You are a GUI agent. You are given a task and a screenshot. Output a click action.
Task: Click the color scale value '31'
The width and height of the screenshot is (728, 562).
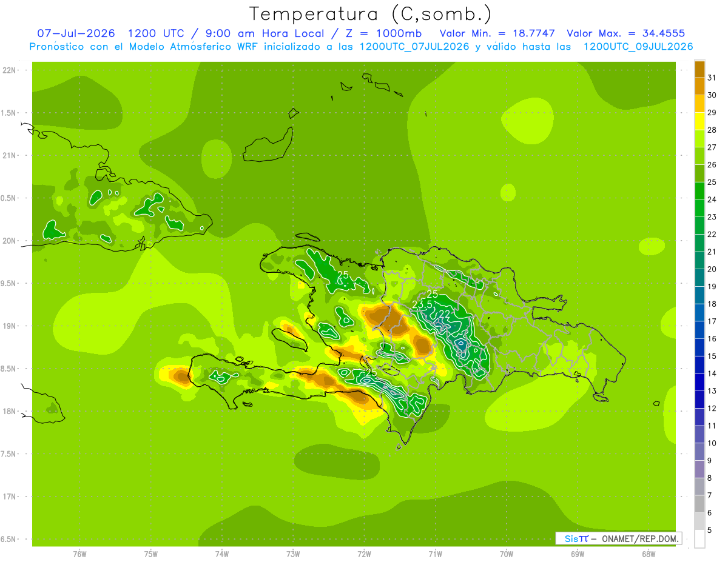pyautogui.click(x=712, y=78)
